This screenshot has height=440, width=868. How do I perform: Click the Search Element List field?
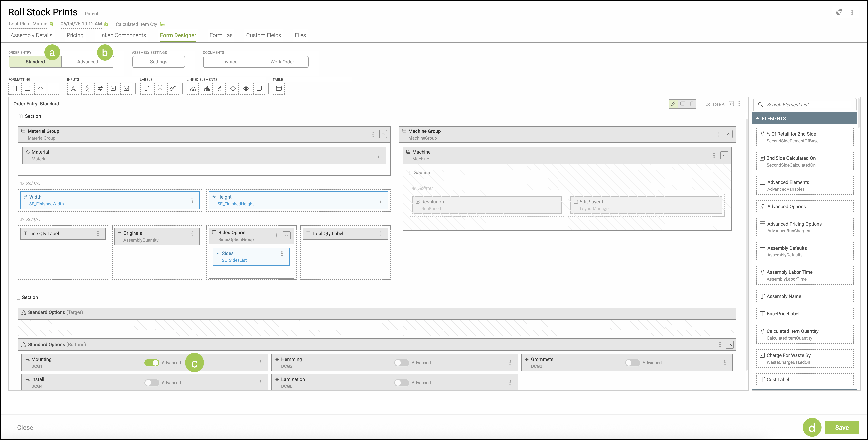point(805,105)
